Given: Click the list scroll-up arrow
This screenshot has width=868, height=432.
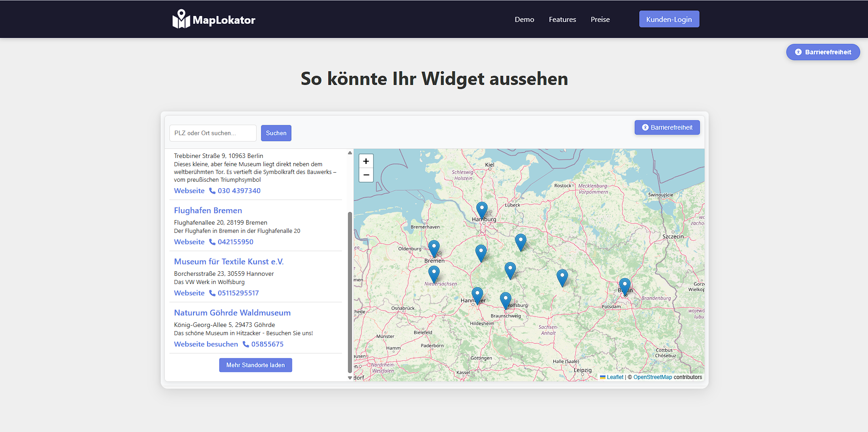Looking at the screenshot, I should [x=350, y=153].
